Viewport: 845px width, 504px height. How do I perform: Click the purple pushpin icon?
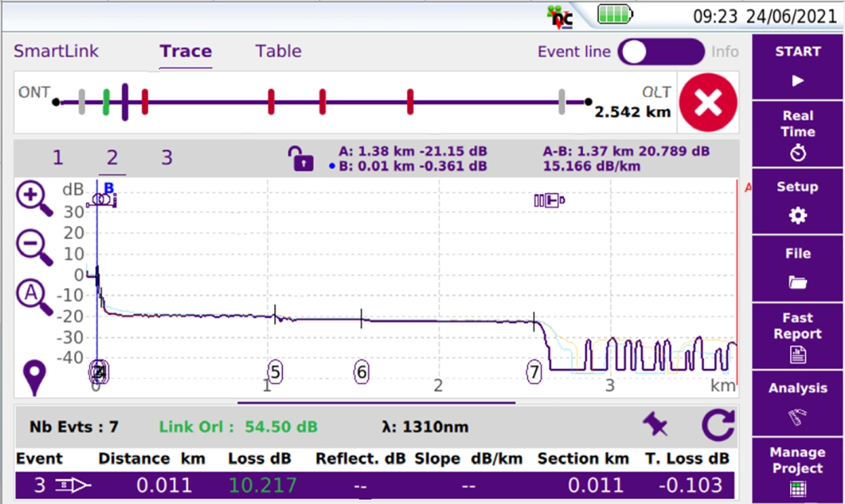[655, 425]
